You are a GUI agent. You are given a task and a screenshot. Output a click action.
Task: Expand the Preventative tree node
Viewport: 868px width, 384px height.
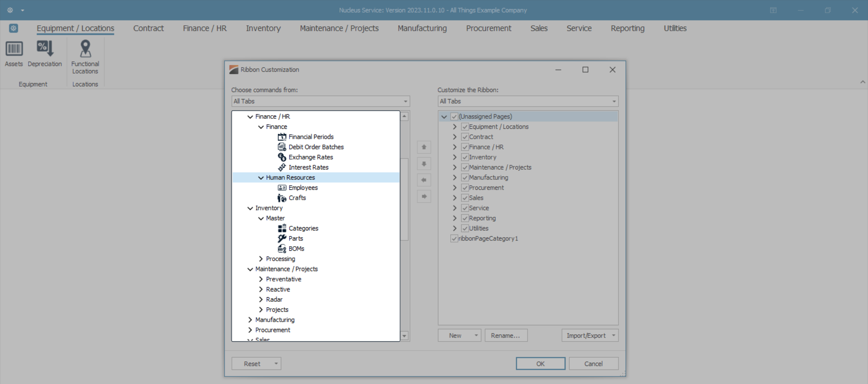261,279
